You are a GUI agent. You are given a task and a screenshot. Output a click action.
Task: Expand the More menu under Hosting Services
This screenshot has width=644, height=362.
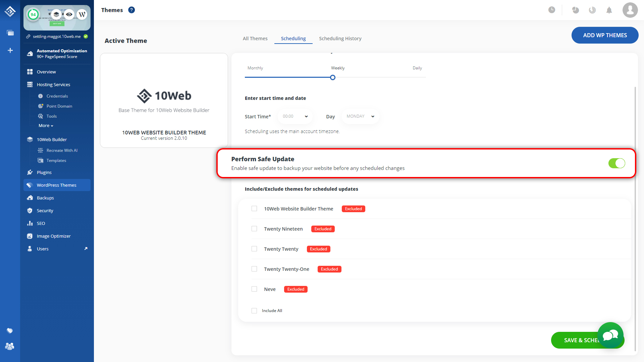[46, 126]
